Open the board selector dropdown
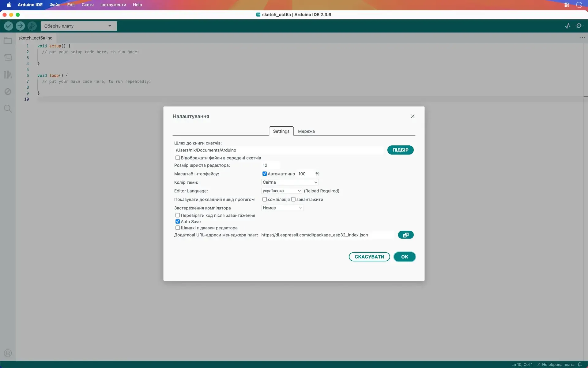This screenshot has width=588, height=368. (78, 26)
